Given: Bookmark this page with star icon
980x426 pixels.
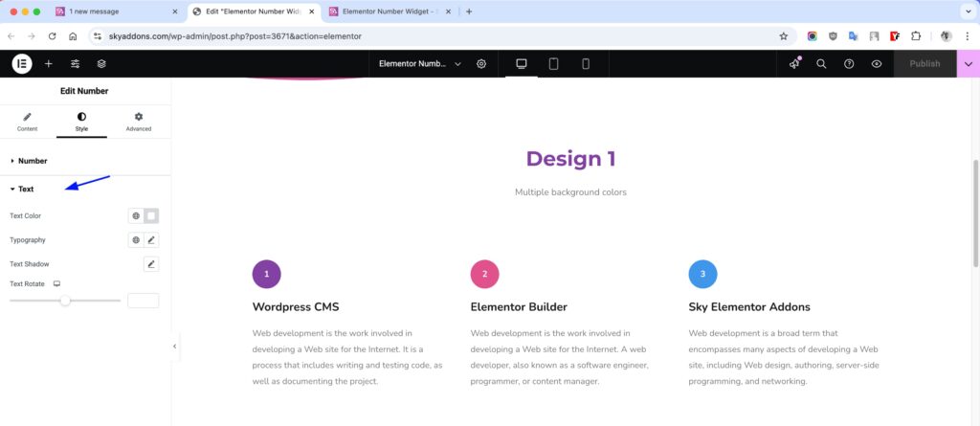Looking at the screenshot, I should pyautogui.click(x=783, y=36).
